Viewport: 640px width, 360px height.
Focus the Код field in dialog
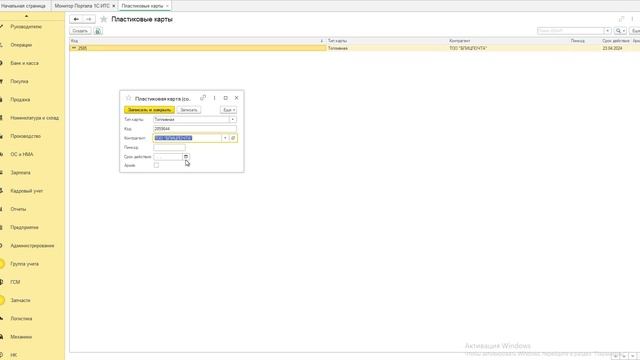[x=195, y=129]
